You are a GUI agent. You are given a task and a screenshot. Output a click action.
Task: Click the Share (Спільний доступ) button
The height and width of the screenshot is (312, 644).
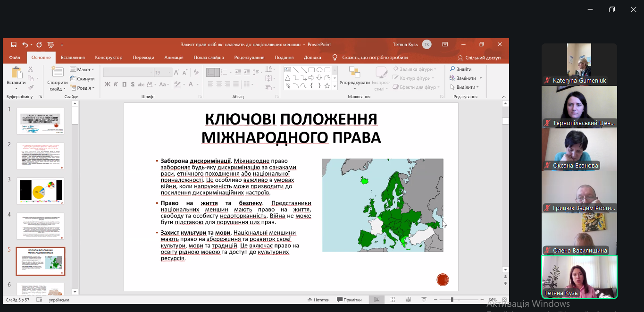point(479,58)
